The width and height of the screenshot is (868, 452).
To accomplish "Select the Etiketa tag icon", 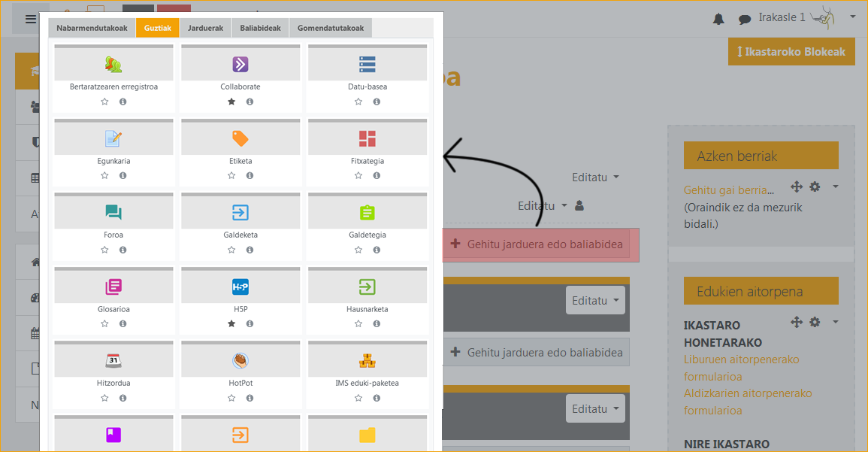I will 240,138.
